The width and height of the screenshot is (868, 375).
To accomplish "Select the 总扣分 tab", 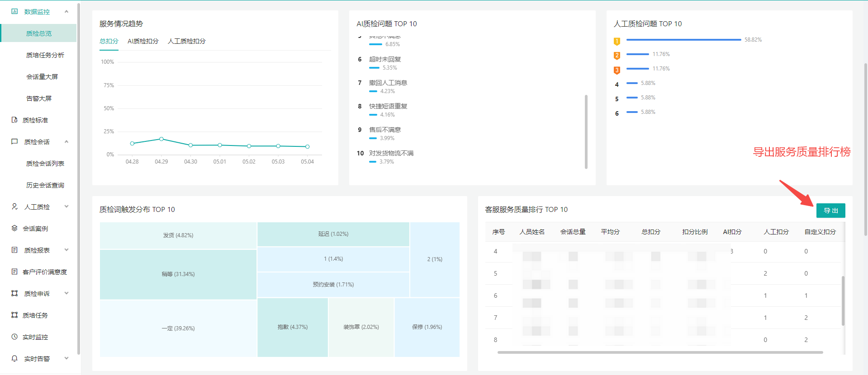I will pos(109,41).
